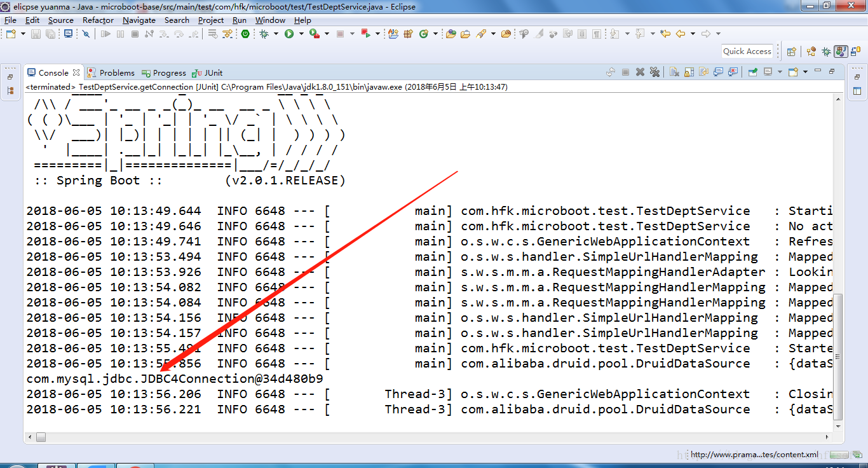Toggle Word Wrap in Console toolbar

[703, 72]
